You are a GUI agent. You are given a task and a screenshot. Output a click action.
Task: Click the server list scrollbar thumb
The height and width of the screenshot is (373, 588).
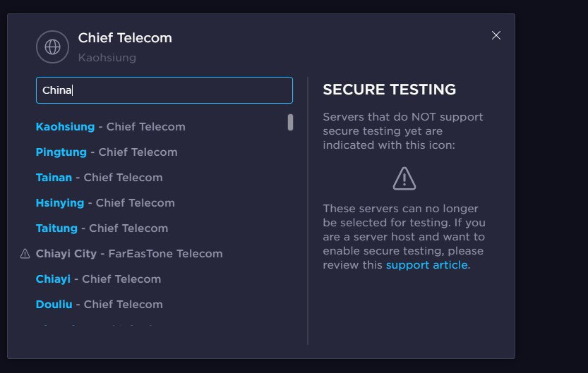[290, 123]
